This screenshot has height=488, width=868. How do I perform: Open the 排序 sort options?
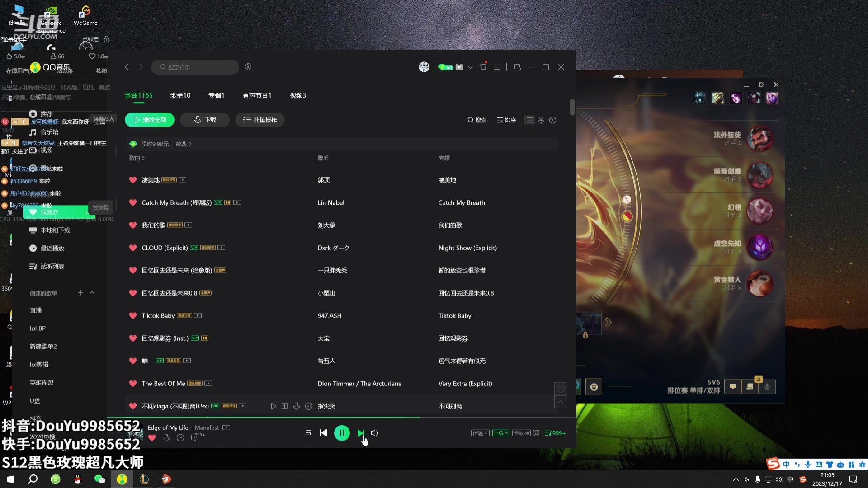tap(506, 120)
